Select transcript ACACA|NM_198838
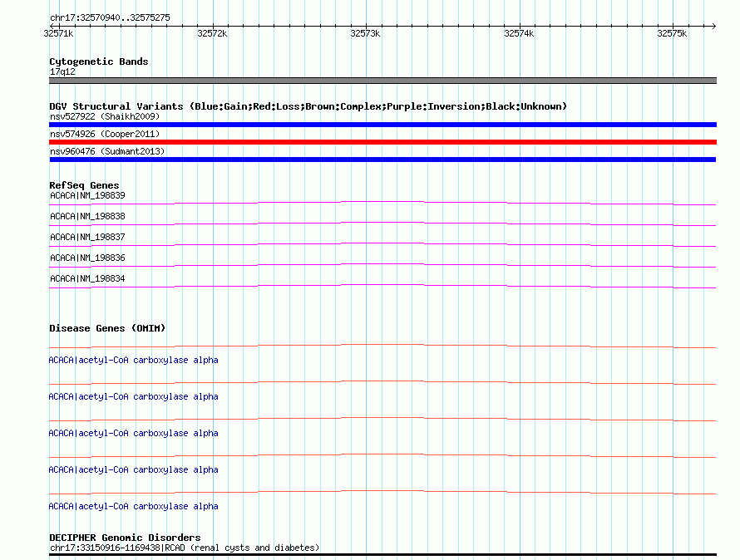 coord(87,216)
